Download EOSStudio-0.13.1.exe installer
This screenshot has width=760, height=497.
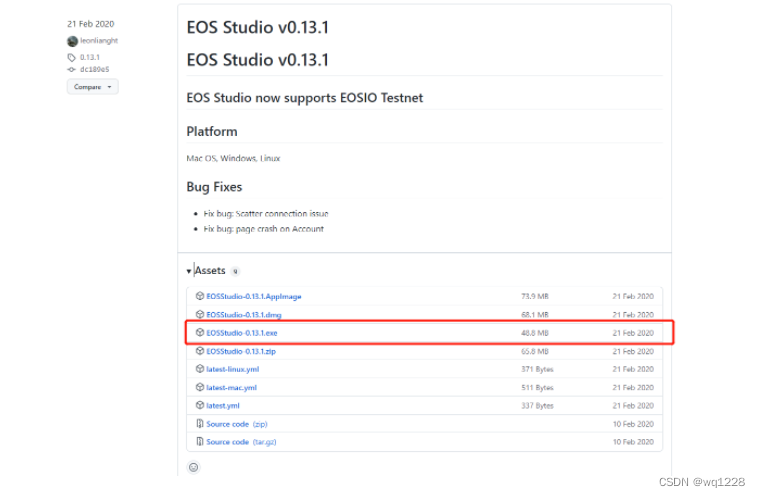click(242, 333)
